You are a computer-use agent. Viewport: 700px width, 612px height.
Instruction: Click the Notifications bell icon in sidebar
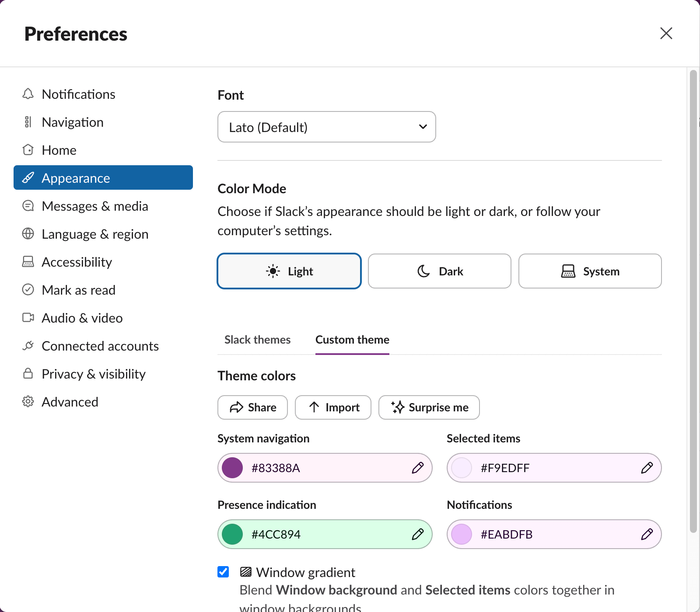coord(28,94)
